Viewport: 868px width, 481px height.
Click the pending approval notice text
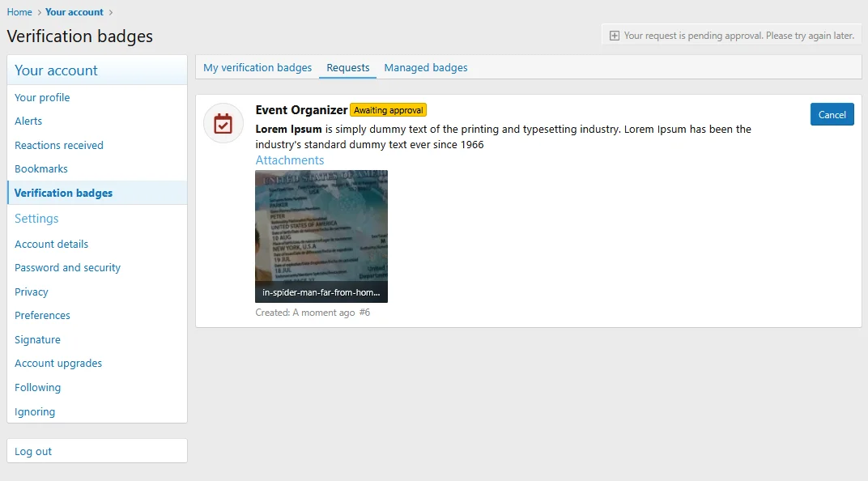click(x=739, y=36)
